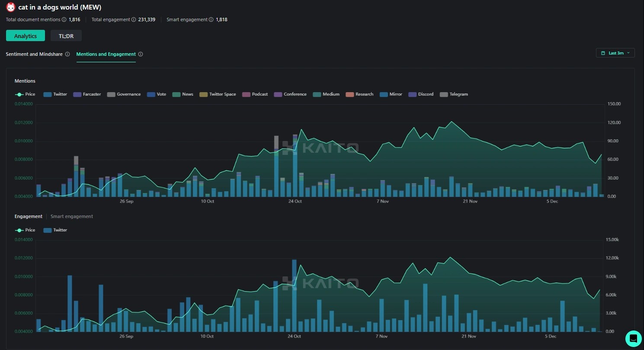Switch to Sentiment and Mindshare tab
Screen dimensions: 644x350
coord(34,54)
